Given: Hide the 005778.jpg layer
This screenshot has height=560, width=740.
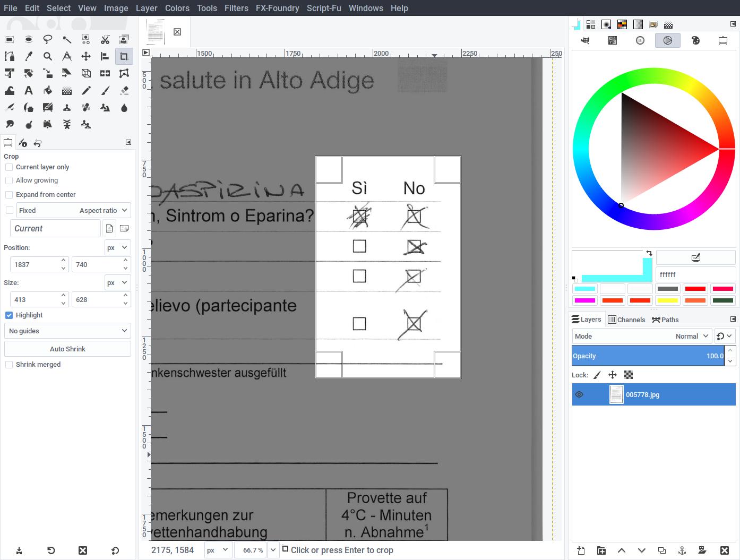Looking at the screenshot, I should [x=579, y=394].
